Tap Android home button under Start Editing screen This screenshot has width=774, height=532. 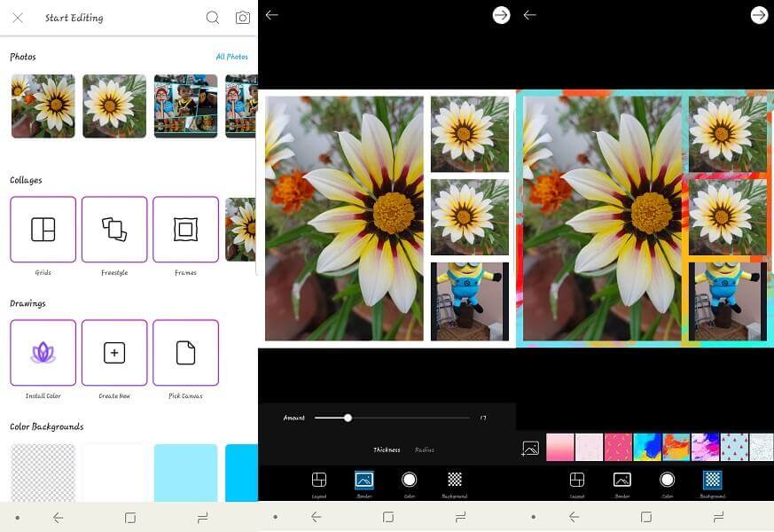pos(130,518)
